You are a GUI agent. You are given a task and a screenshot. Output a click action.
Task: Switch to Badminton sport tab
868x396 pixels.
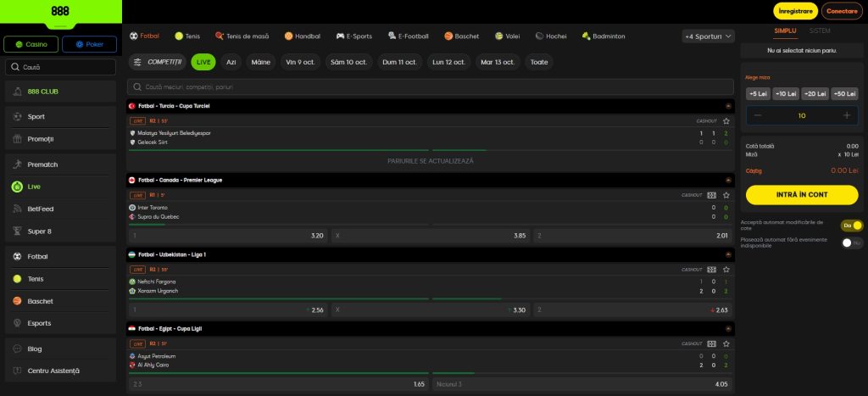coord(604,36)
